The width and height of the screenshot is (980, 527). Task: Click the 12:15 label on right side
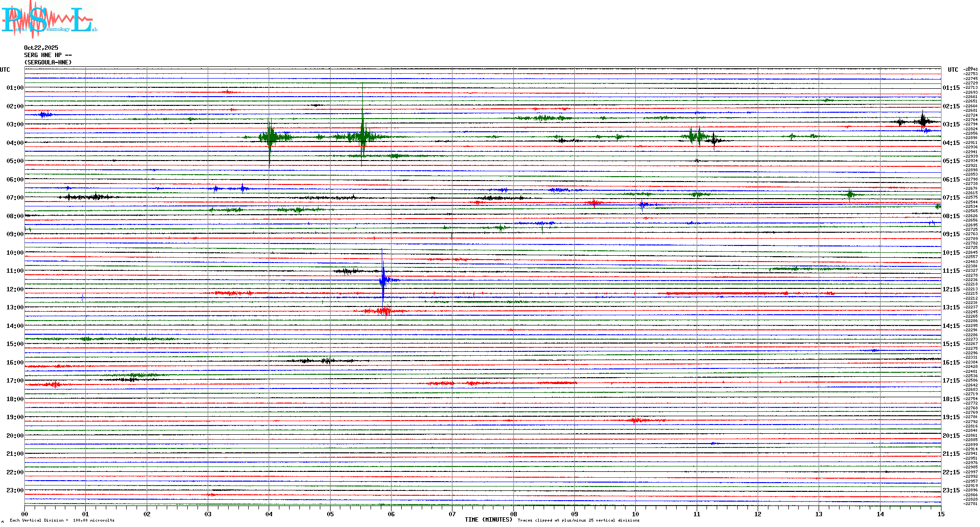pyautogui.click(x=951, y=289)
